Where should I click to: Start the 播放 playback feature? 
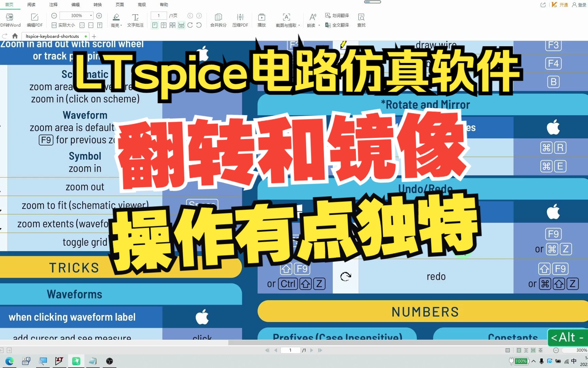261,19
